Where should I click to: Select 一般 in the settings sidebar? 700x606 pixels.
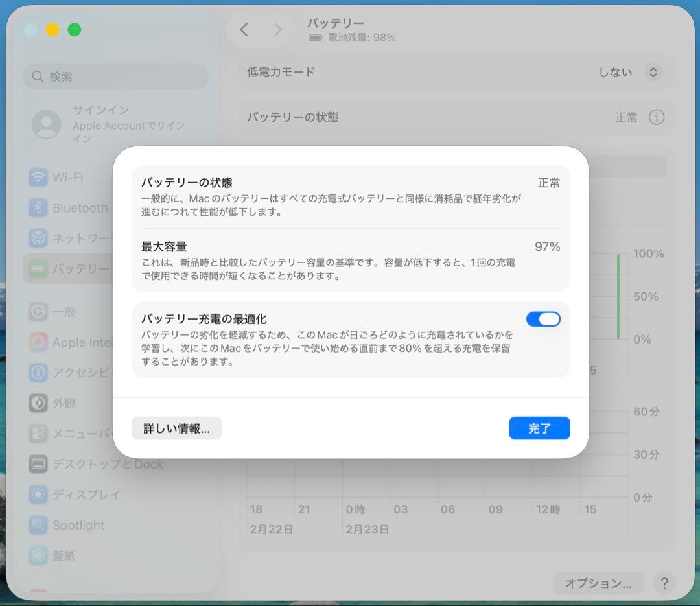point(39,312)
